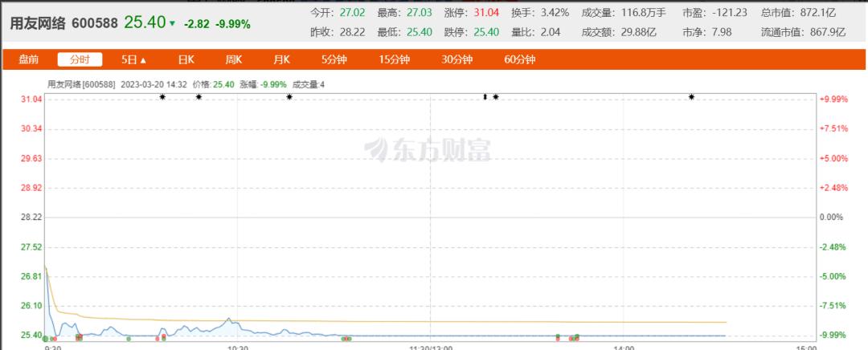Viewport: 868px width, 350px height.
Task: Switch to the 5分钟 chart
Action: pyautogui.click(x=334, y=59)
